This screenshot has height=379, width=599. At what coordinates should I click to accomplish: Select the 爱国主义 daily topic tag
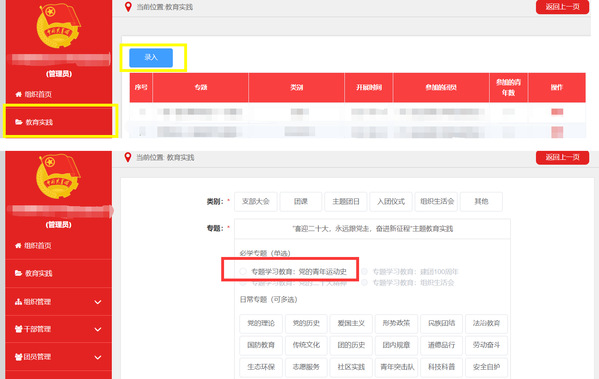pyautogui.click(x=351, y=323)
